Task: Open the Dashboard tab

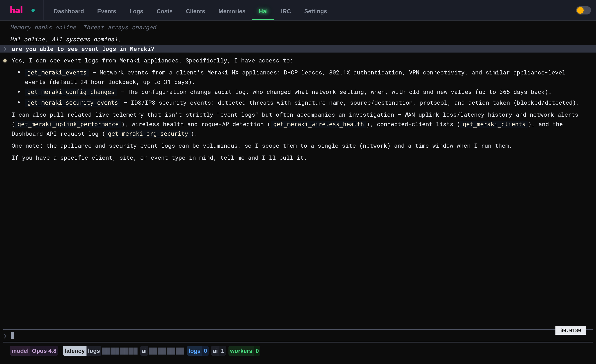Action: [69, 11]
